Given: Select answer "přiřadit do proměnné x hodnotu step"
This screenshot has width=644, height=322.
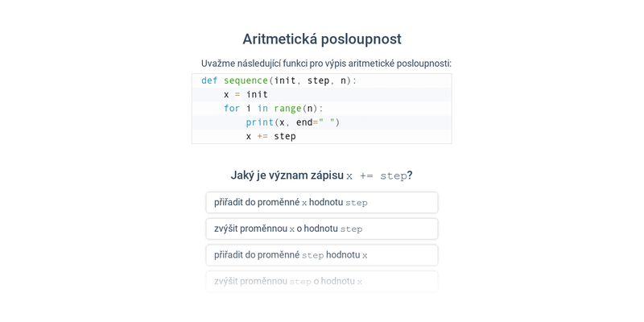Looking at the screenshot, I should coord(321,203).
